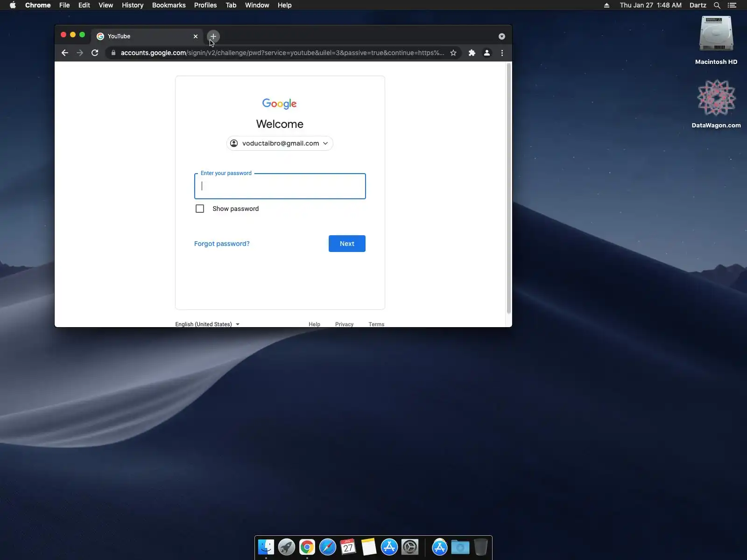Screen dimensions: 747x560
Task: Open the Help link in the page footer
Action: point(314,324)
